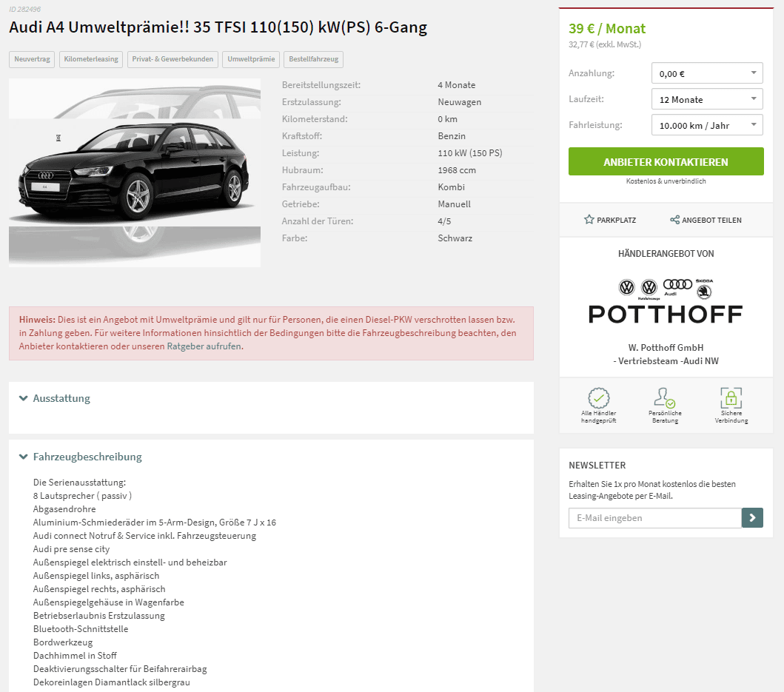
Task: Select the Privat- & Gewerbekunden tag
Action: (x=172, y=59)
